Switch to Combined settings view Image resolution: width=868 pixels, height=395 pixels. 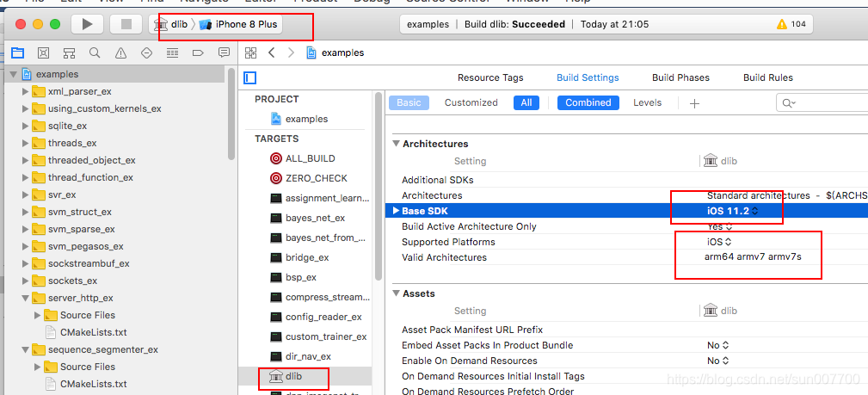point(588,102)
